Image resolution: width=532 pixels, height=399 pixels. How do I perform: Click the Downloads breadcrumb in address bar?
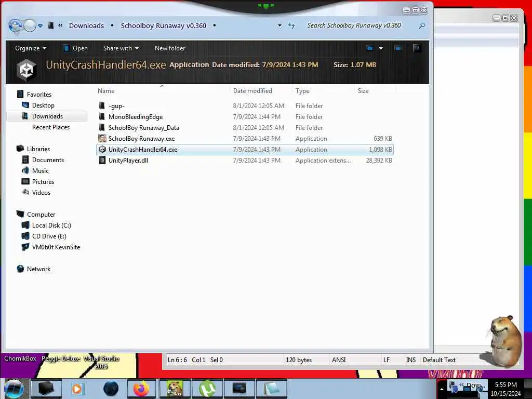pyautogui.click(x=86, y=26)
